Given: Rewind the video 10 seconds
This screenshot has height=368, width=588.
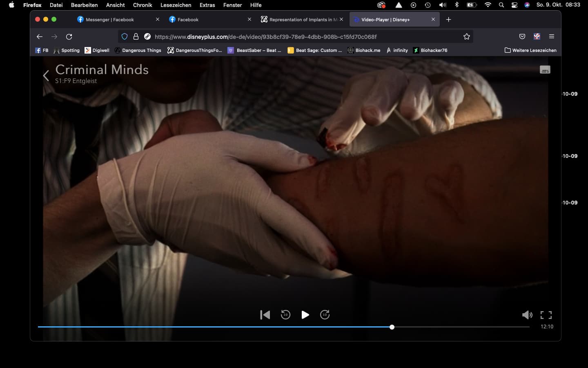Looking at the screenshot, I should (285, 315).
